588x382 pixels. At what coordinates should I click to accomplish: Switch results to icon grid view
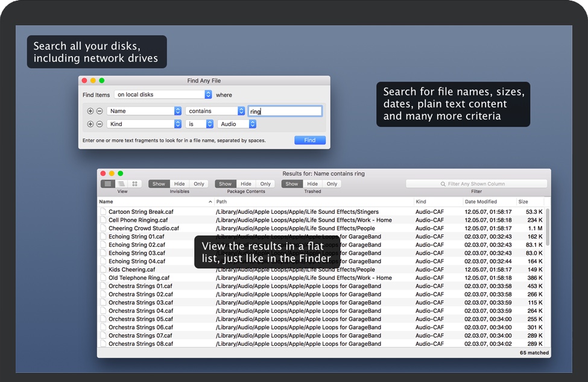point(135,184)
